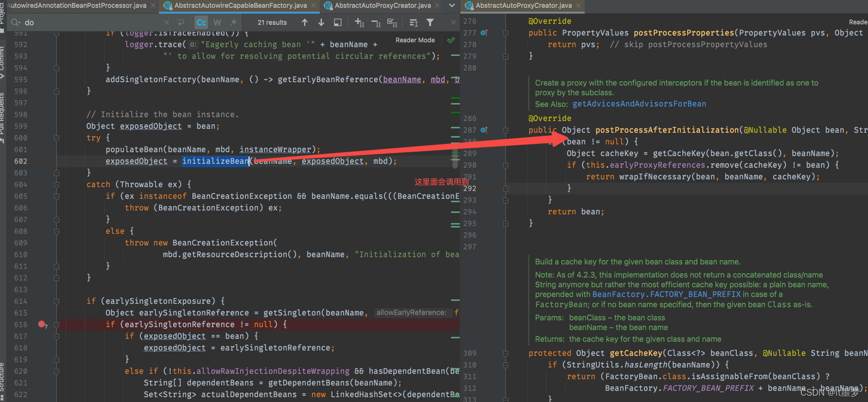This screenshot has height=402, width=868.
Task: Click override gutter icon at line 277
Action: 484,33
